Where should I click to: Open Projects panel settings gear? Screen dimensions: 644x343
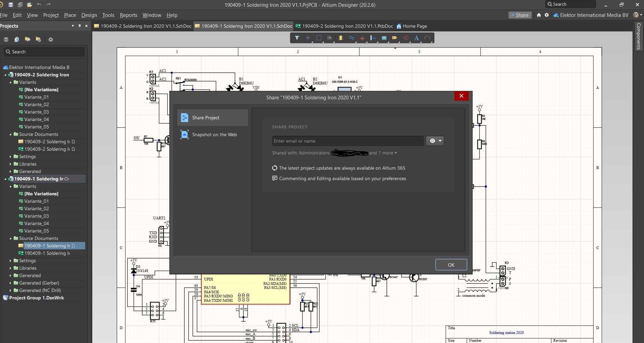click(51, 40)
